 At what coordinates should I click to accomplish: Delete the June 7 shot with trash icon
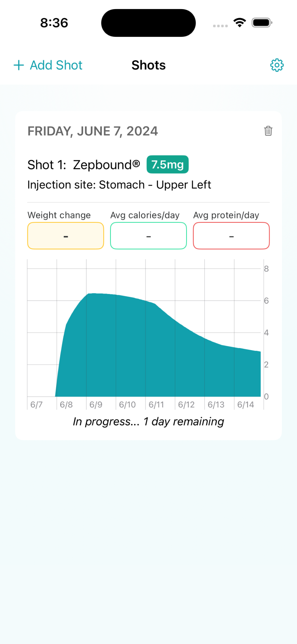tap(268, 131)
